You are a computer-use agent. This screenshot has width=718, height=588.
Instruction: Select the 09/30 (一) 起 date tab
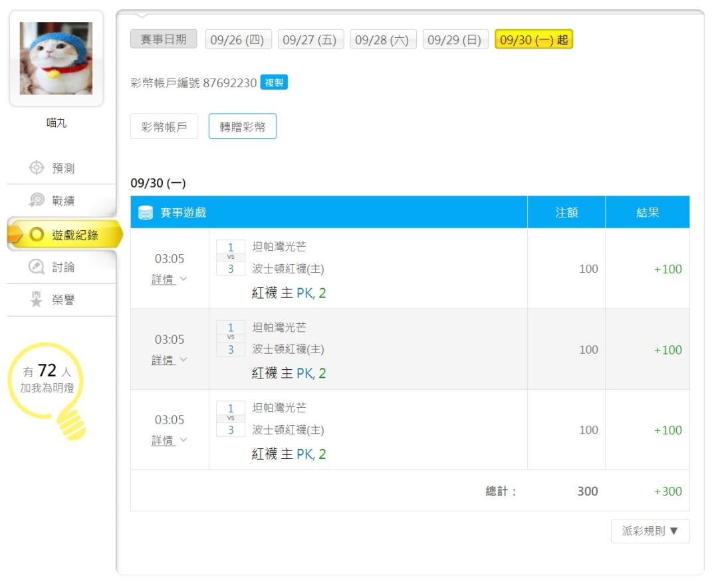point(534,39)
